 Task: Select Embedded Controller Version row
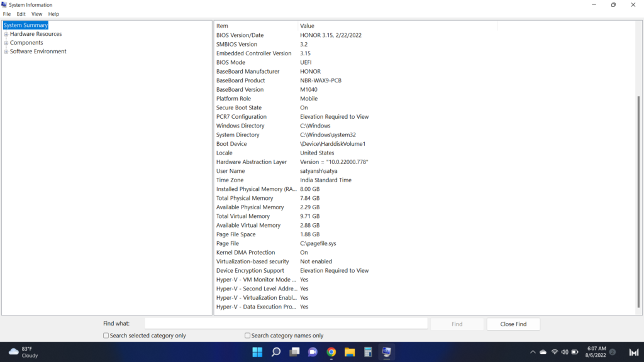pyautogui.click(x=356, y=53)
